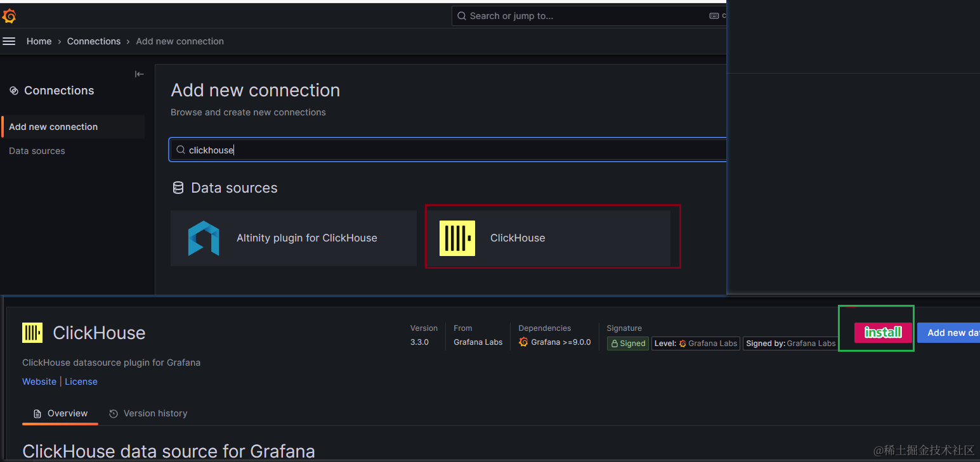Click the Grafana logo icon
Image resolution: width=980 pixels, height=462 pixels.
tap(9, 16)
